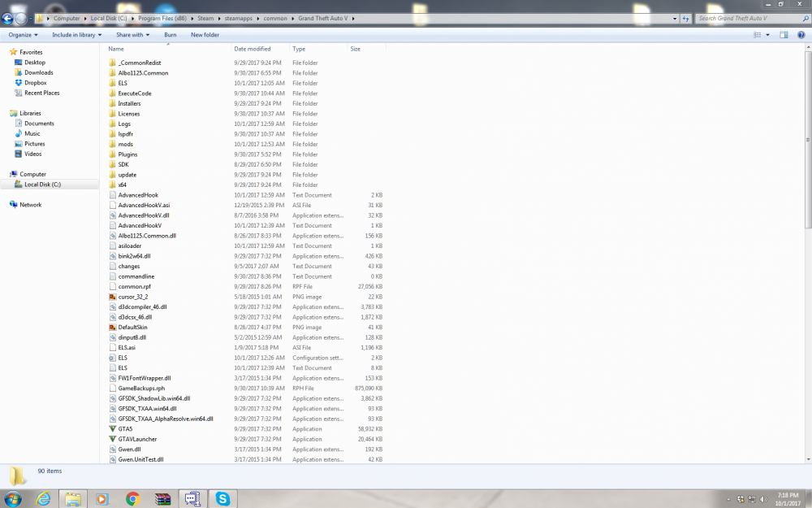Select the bink2w64.dll file

[x=134, y=256]
